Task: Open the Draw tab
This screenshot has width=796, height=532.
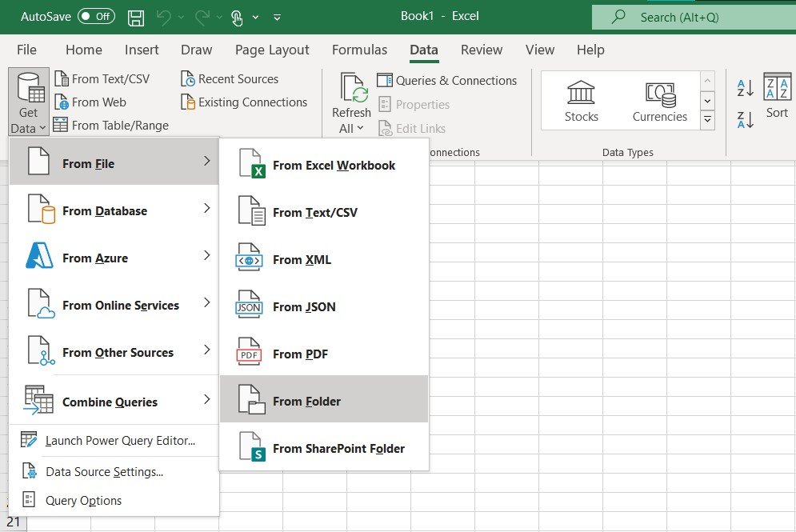Action: coord(197,50)
